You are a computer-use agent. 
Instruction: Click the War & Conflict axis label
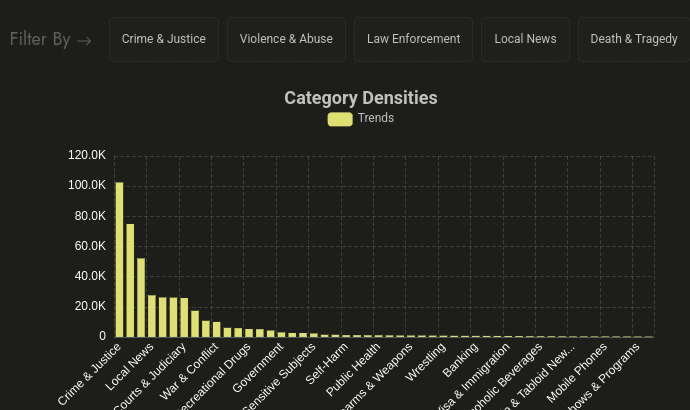[x=189, y=371]
